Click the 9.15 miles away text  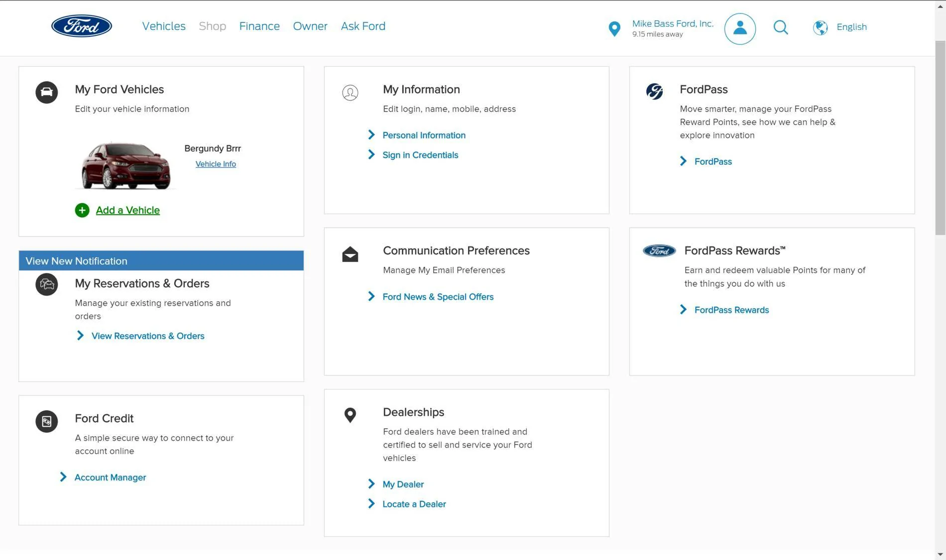[x=658, y=34]
